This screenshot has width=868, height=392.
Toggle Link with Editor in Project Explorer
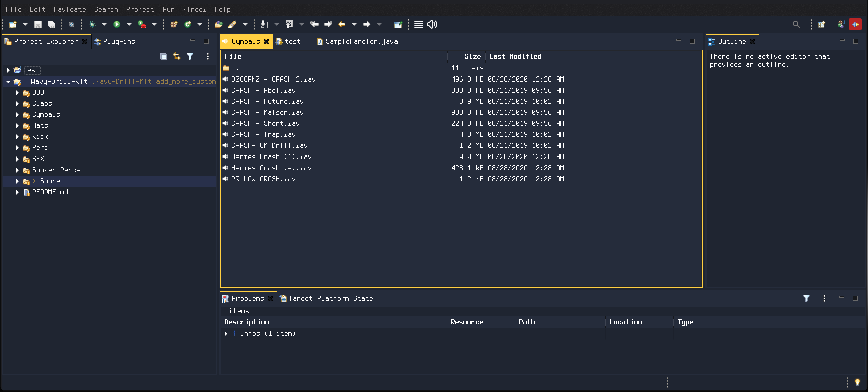[x=177, y=57]
